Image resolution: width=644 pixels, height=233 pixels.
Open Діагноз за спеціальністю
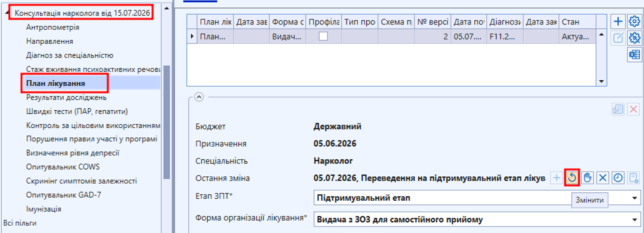point(70,55)
